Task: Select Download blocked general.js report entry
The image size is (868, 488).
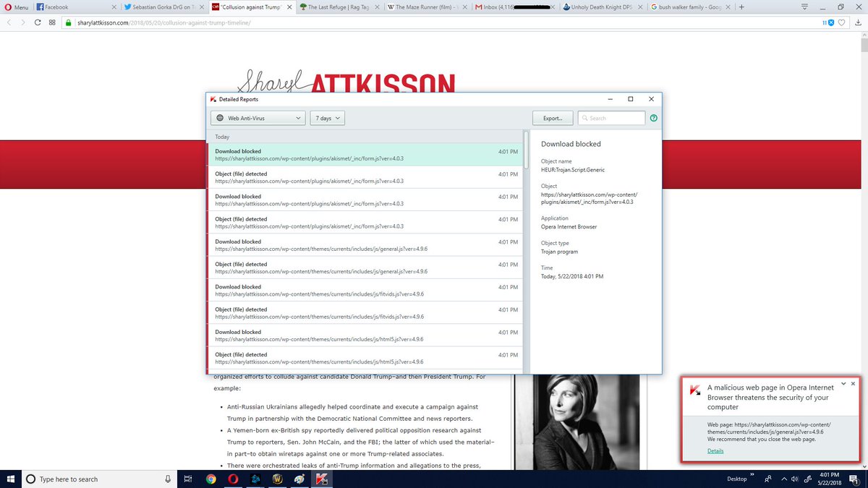Action: [366, 245]
